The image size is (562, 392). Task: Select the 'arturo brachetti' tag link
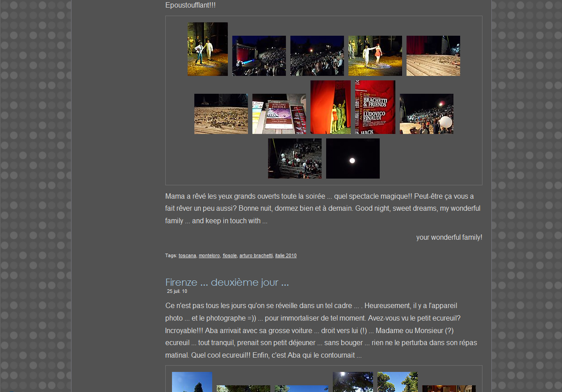pyautogui.click(x=256, y=256)
